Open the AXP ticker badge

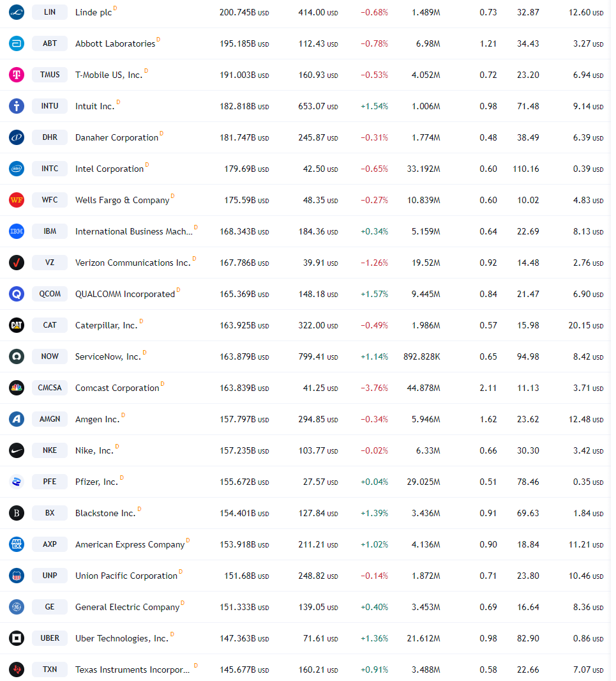[x=50, y=544]
